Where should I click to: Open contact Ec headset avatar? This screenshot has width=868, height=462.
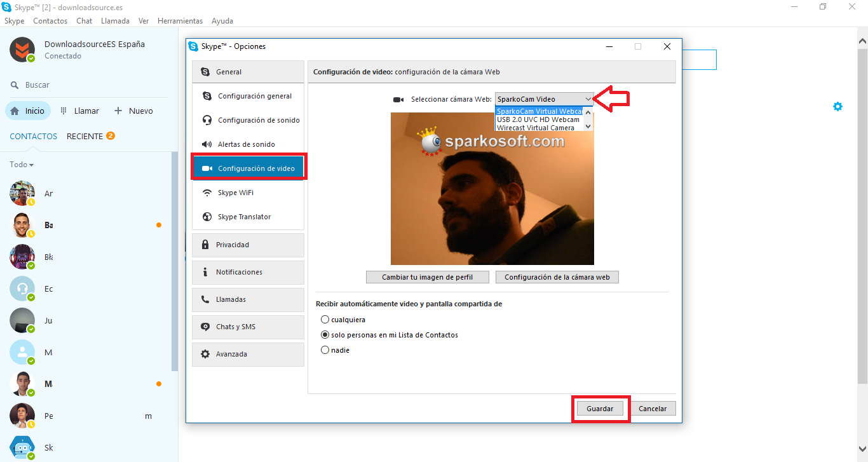pos(22,289)
